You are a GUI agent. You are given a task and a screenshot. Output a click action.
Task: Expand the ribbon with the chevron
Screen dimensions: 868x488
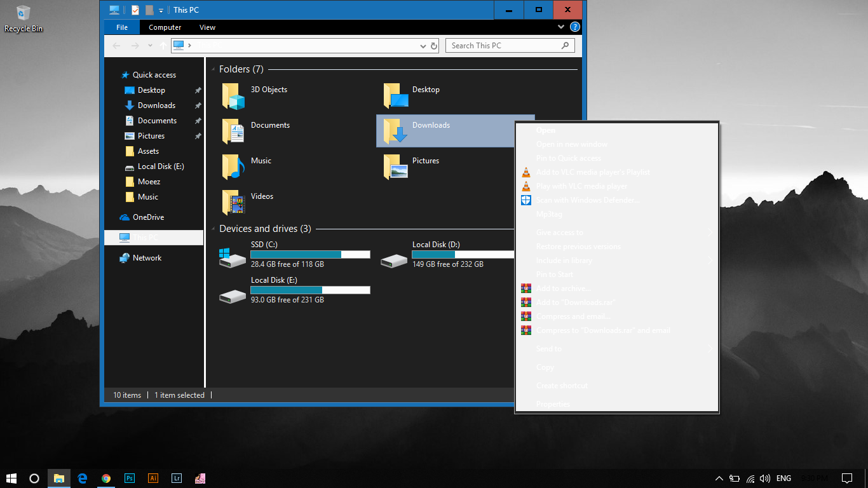[x=561, y=27]
